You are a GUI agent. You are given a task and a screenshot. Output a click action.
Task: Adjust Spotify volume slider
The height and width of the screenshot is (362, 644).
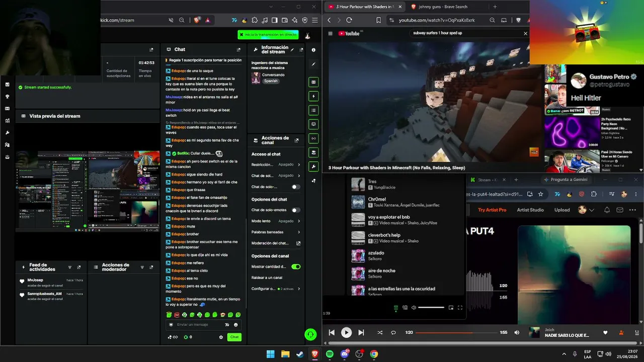pyautogui.click(x=431, y=308)
